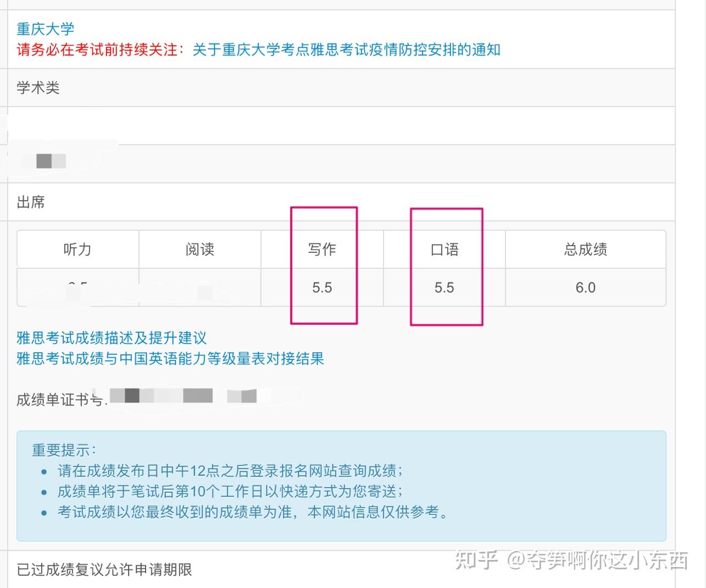Click the 成绩单证书号 label
The width and height of the screenshot is (706, 588).
tap(60, 400)
